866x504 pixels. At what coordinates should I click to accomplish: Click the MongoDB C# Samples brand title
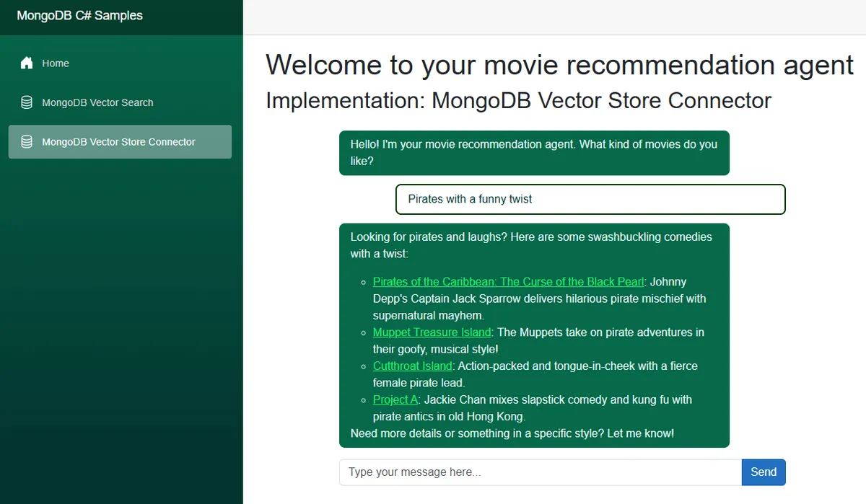click(x=80, y=15)
